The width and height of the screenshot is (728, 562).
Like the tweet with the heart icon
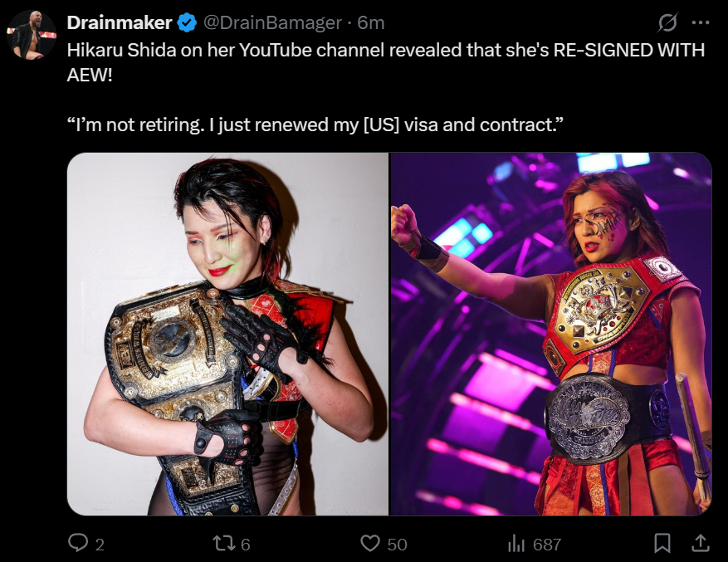click(370, 543)
